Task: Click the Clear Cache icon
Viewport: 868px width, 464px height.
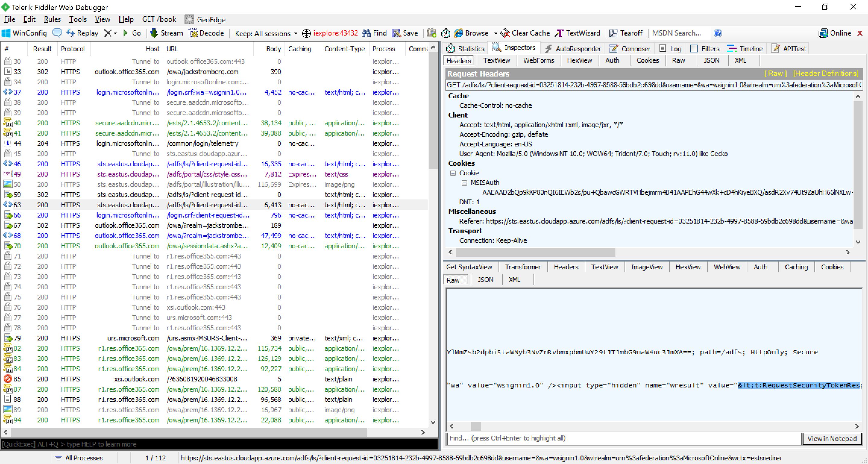Action: [x=505, y=33]
